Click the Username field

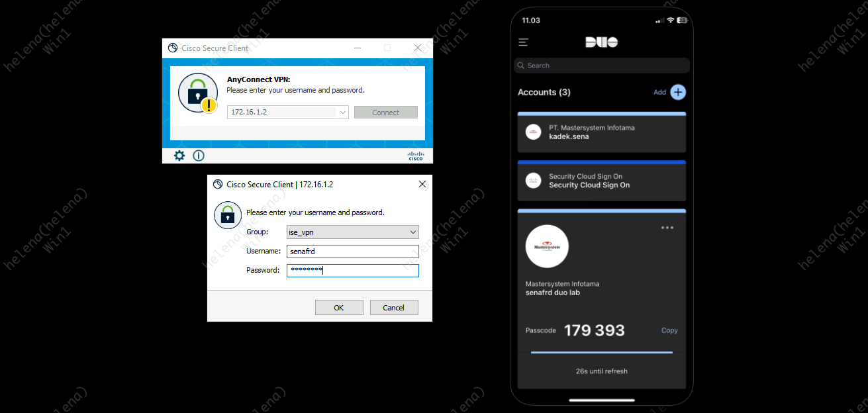(x=352, y=252)
